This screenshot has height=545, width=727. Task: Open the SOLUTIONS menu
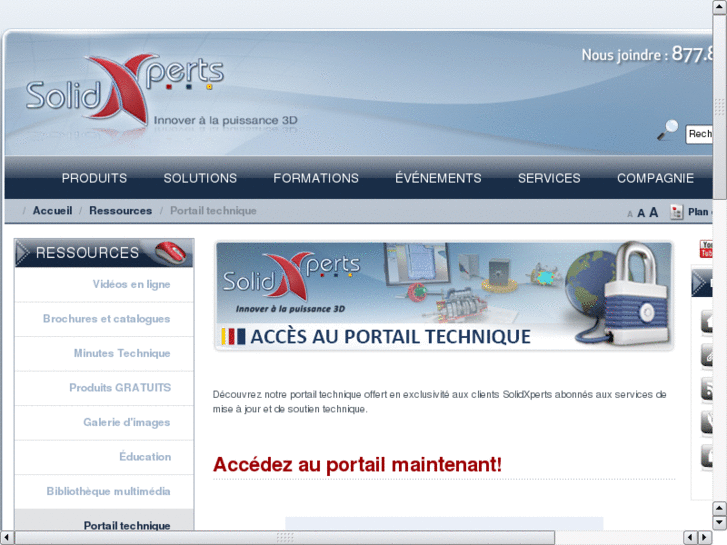[200, 178]
